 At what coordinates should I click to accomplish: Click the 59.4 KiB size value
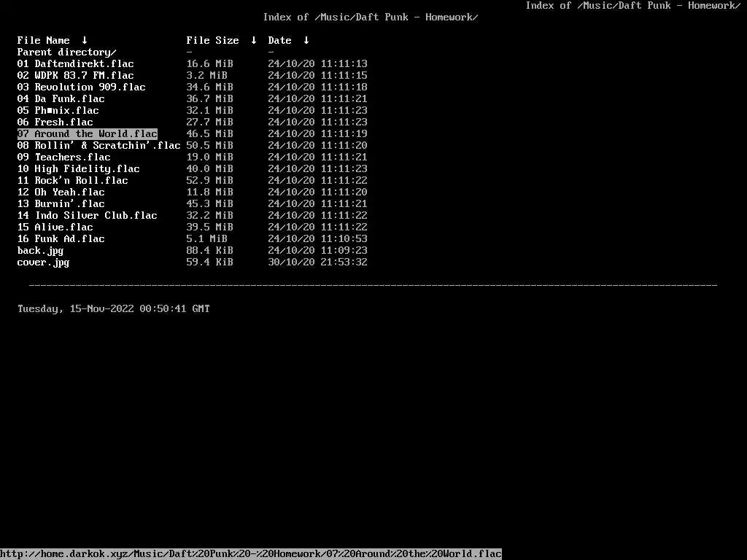[209, 262]
